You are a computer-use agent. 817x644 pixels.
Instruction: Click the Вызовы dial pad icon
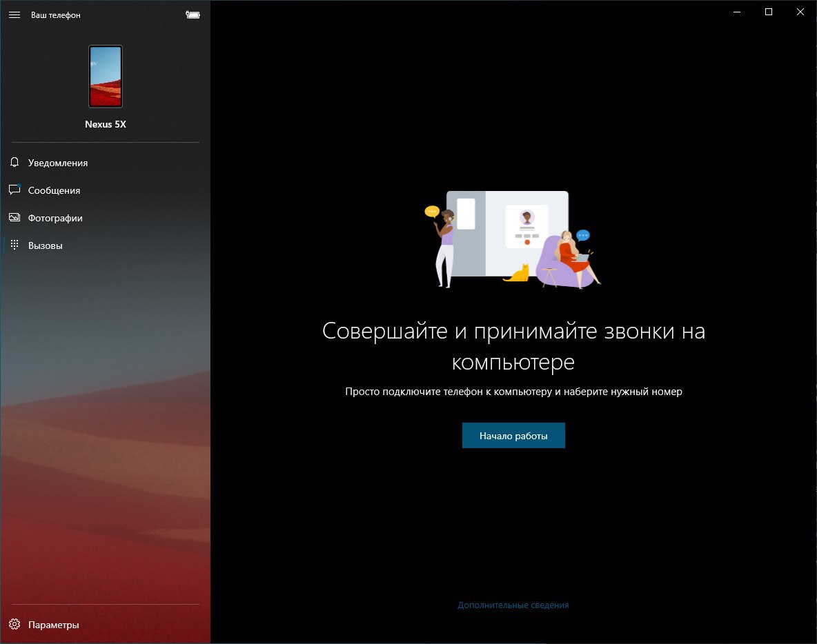tap(14, 245)
